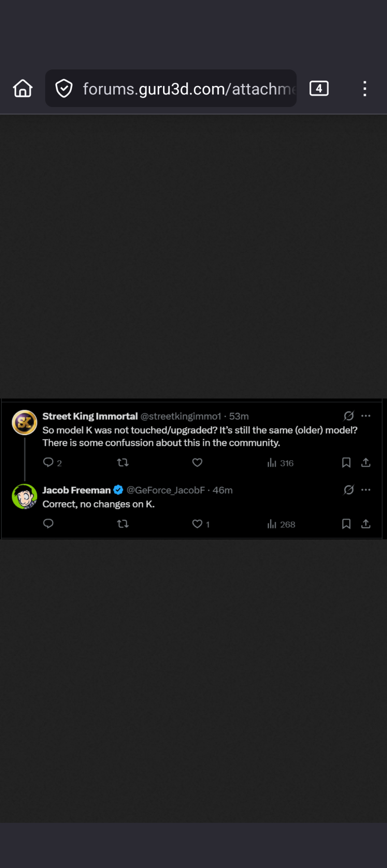Click Jacob Freeman's blue verified badge
This screenshot has width=387, height=868.
click(118, 490)
